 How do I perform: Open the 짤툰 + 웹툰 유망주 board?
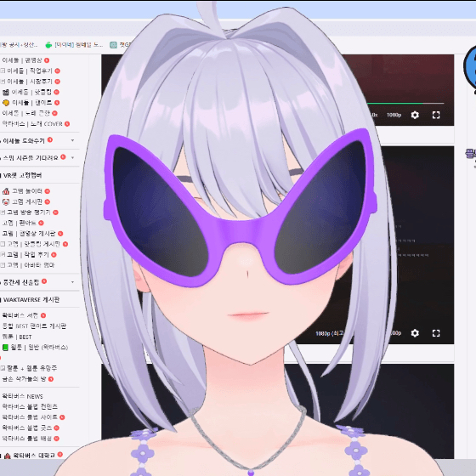(31, 368)
